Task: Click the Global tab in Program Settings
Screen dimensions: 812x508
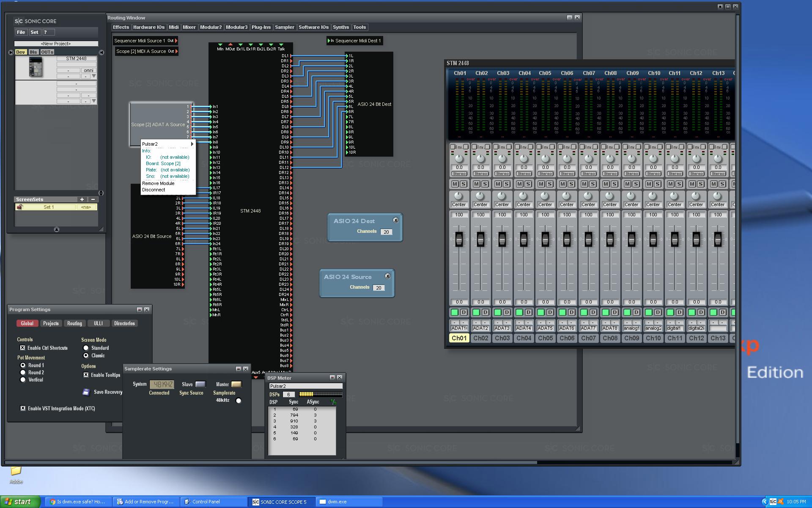Action: tap(27, 324)
